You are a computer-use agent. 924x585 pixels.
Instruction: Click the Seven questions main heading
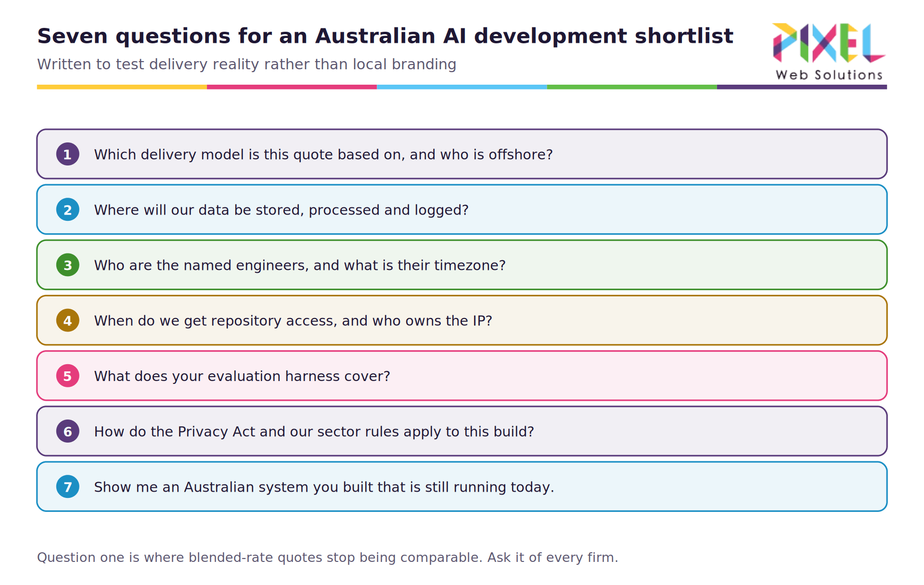click(385, 36)
